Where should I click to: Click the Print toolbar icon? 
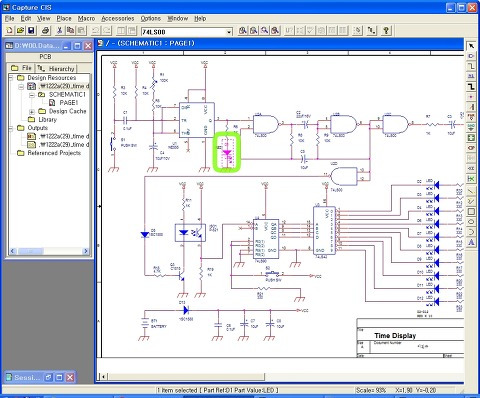tap(46, 31)
